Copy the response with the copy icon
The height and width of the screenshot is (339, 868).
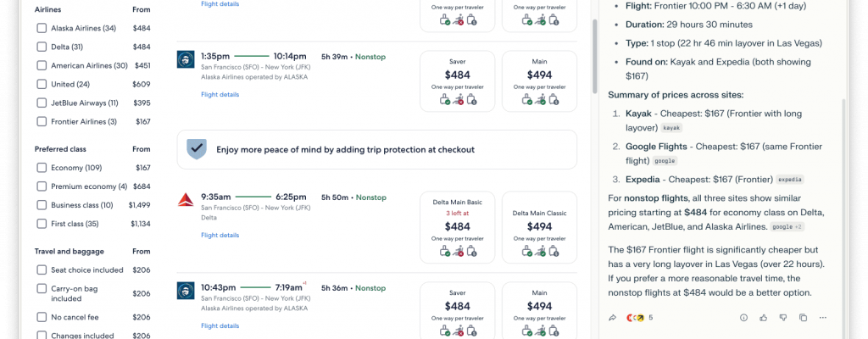pyautogui.click(x=803, y=318)
